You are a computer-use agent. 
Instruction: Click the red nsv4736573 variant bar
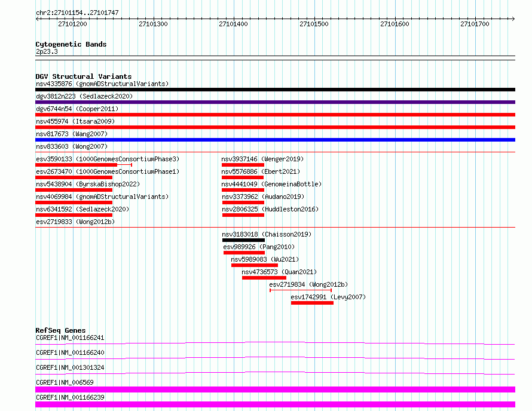[264, 278]
